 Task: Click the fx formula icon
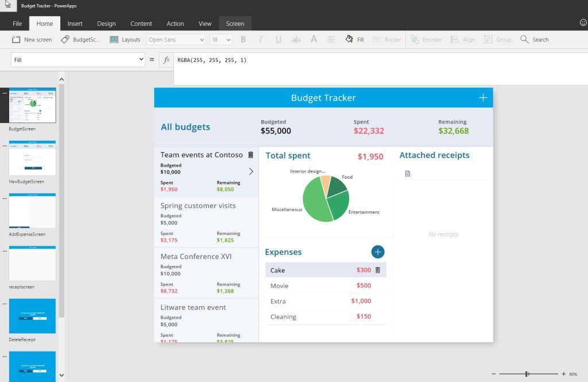[167, 60]
